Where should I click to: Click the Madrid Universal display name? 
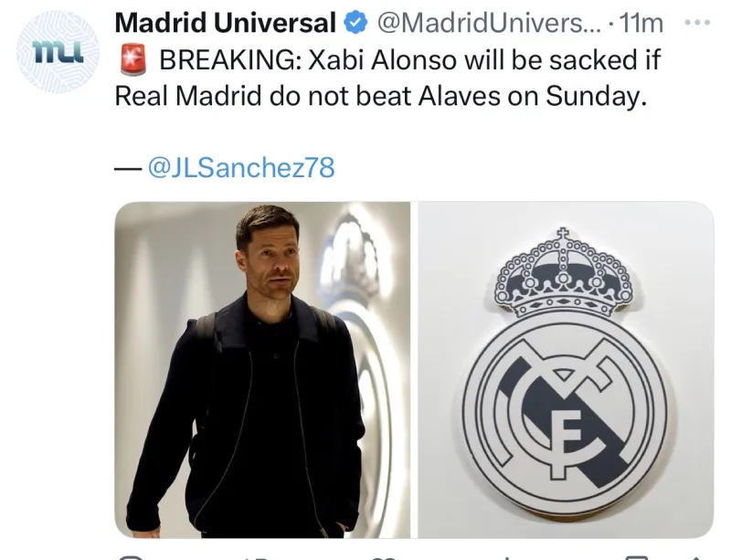tap(225, 23)
